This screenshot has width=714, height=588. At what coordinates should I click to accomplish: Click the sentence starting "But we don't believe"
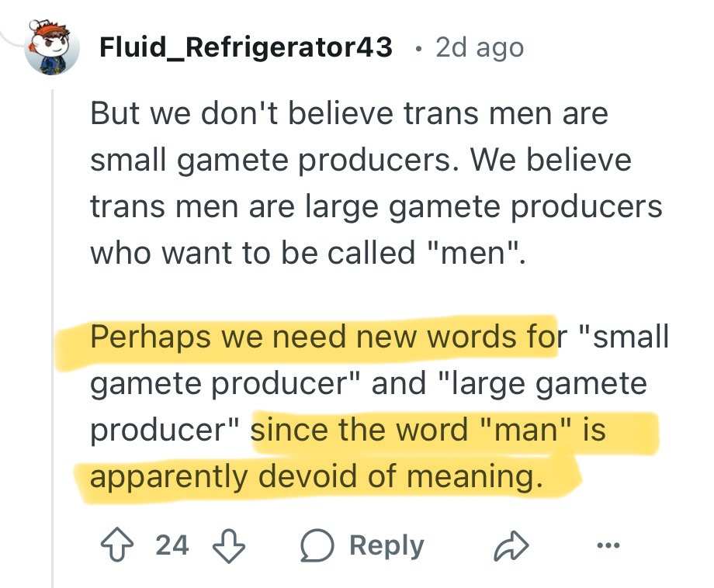click(348, 112)
